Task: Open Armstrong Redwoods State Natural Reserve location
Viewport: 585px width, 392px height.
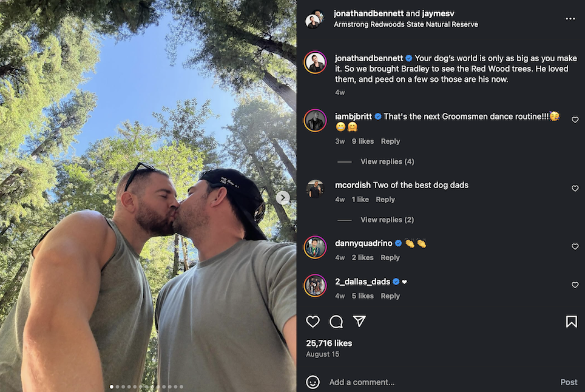Action: pyautogui.click(x=406, y=25)
